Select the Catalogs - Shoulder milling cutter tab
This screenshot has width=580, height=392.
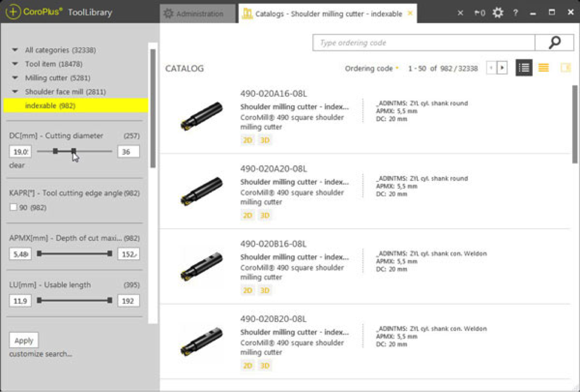click(328, 13)
